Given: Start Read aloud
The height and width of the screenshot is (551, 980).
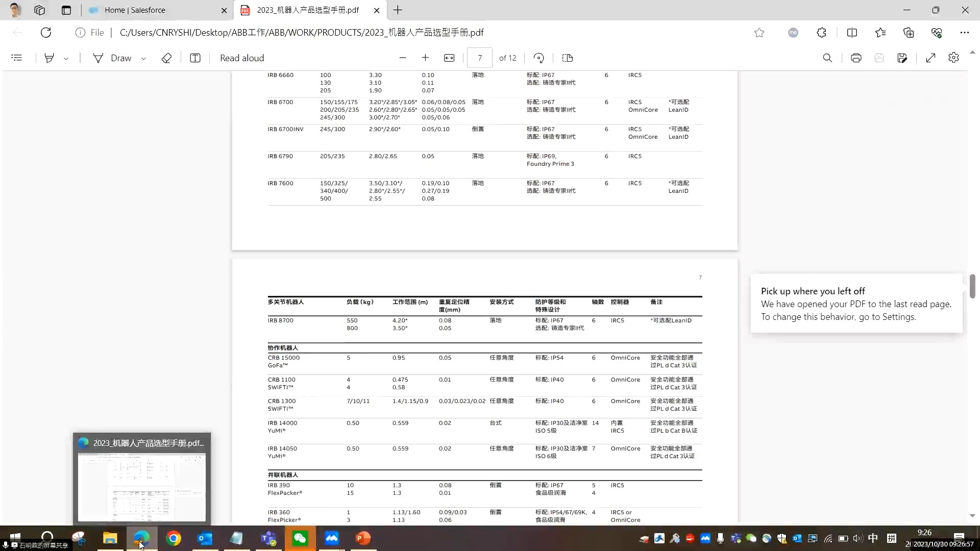Looking at the screenshot, I should coord(242,58).
